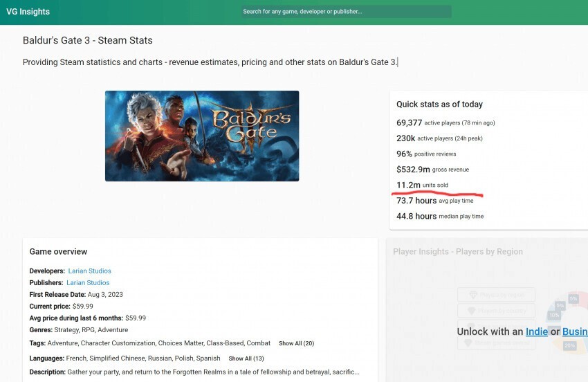Click diamond icon on Players by region
Image resolution: width=588 pixels, height=382 pixels.
click(472, 295)
